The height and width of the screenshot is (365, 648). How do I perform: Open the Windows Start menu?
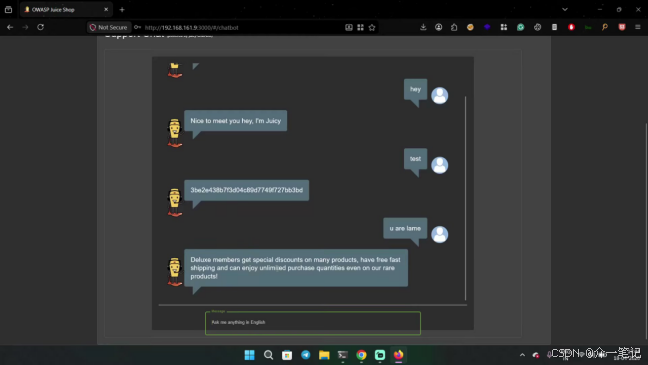tap(250, 355)
